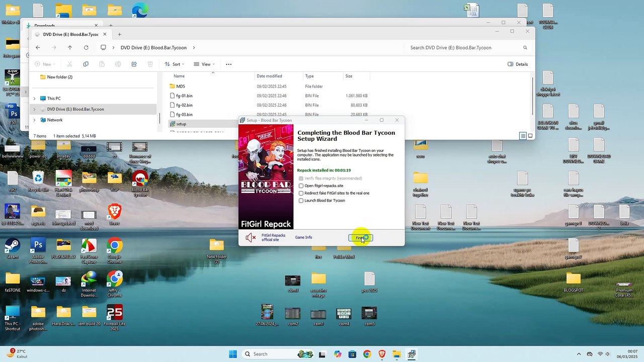Select fg-02.bin in file list

184,105
